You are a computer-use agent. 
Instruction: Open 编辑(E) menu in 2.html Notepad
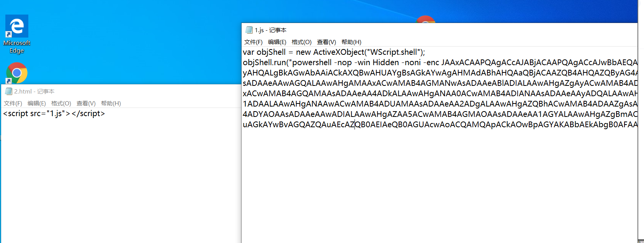37,103
